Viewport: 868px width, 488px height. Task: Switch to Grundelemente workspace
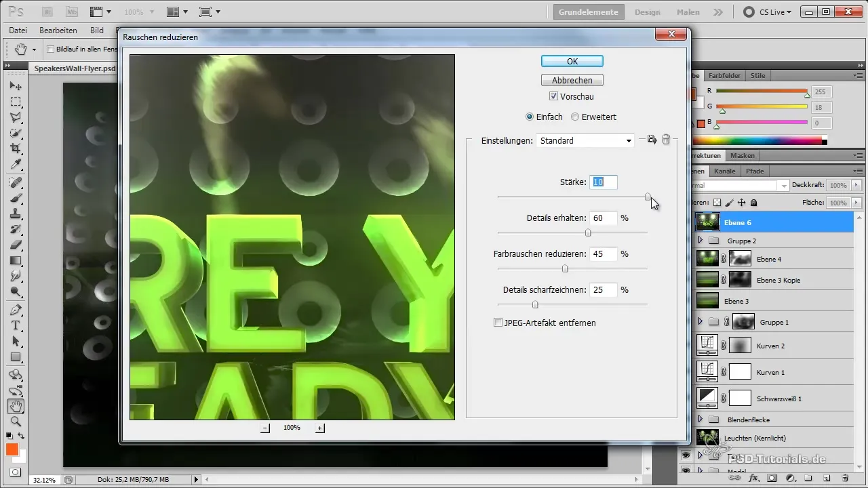[589, 12]
